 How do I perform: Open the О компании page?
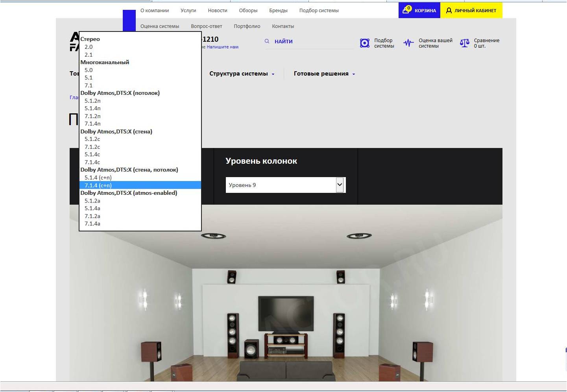click(x=155, y=11)
